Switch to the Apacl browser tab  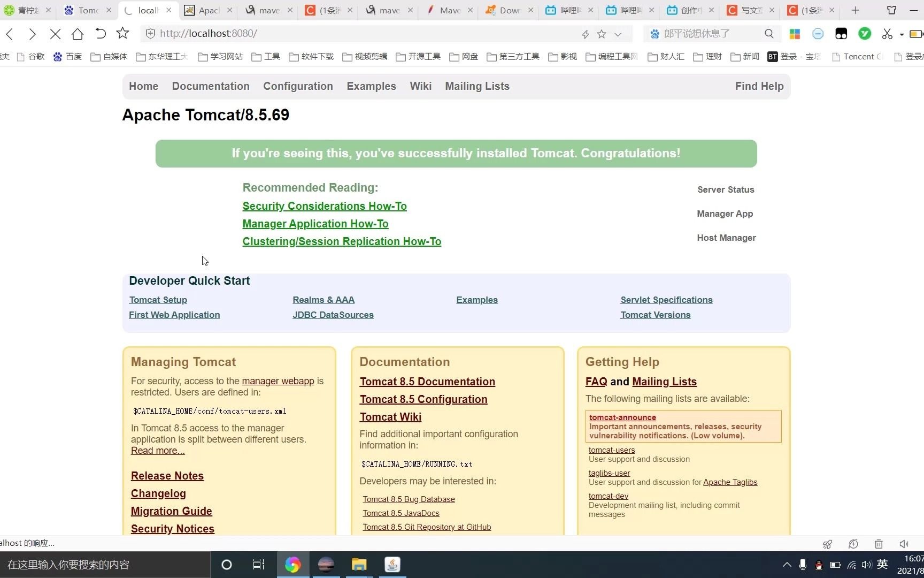pyautogui.click(x=209, y=10)
